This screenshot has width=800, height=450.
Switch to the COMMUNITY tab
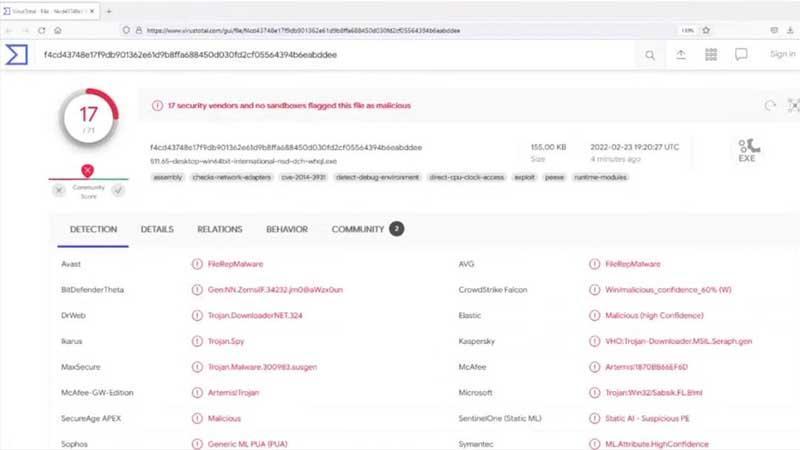pos(358,230)
